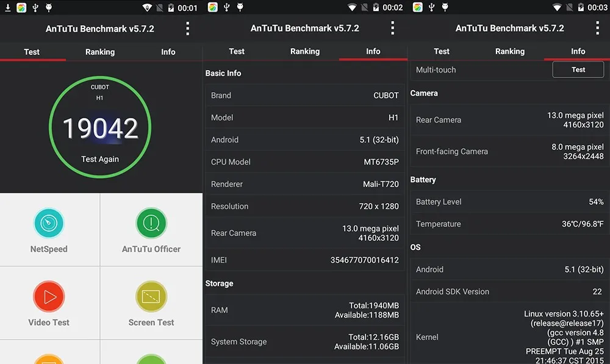610x364 pixels.
Task: Select Temperature row
Action: tap(510, 224)
